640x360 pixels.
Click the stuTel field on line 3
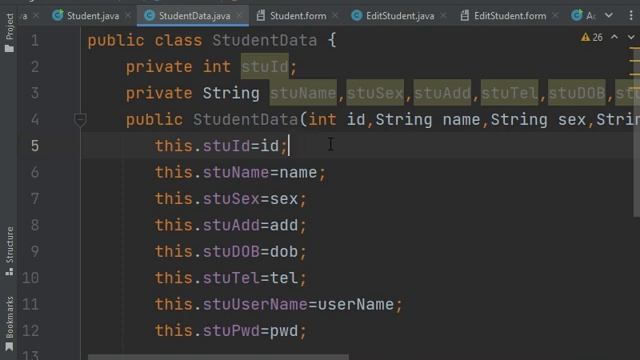coord(509,93)
